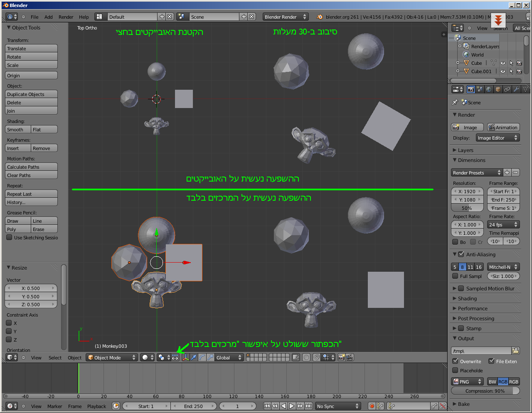Viewport: 532px width, 413px height.
Task: Click Calculate Paths button
Action: (x=32, y=167)
